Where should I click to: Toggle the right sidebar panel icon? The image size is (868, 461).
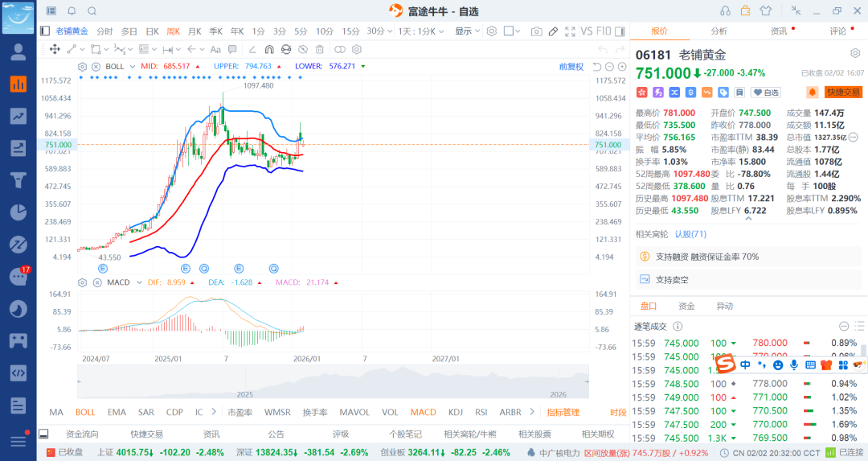point(620,31)
